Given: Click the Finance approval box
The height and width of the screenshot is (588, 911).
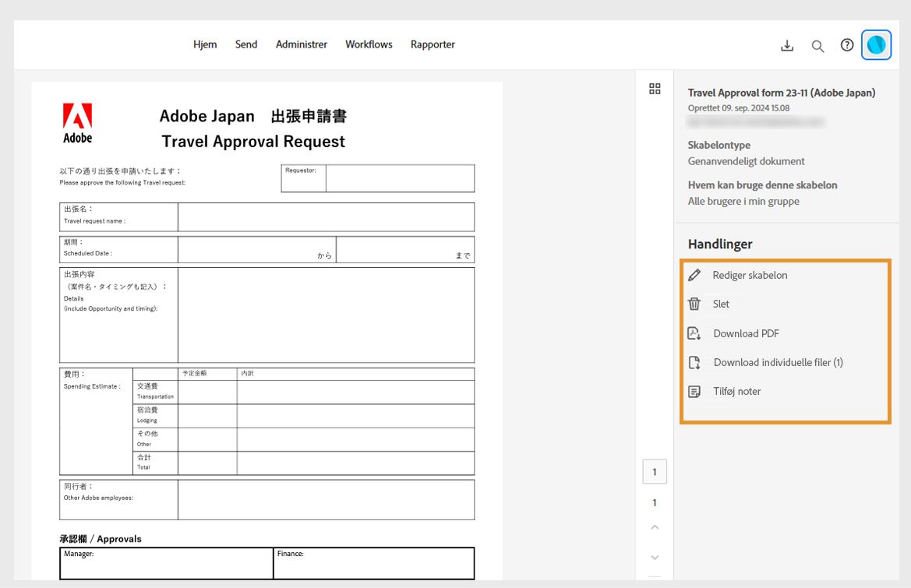Looking at the screenshot, I should click(x=373, y=563).
